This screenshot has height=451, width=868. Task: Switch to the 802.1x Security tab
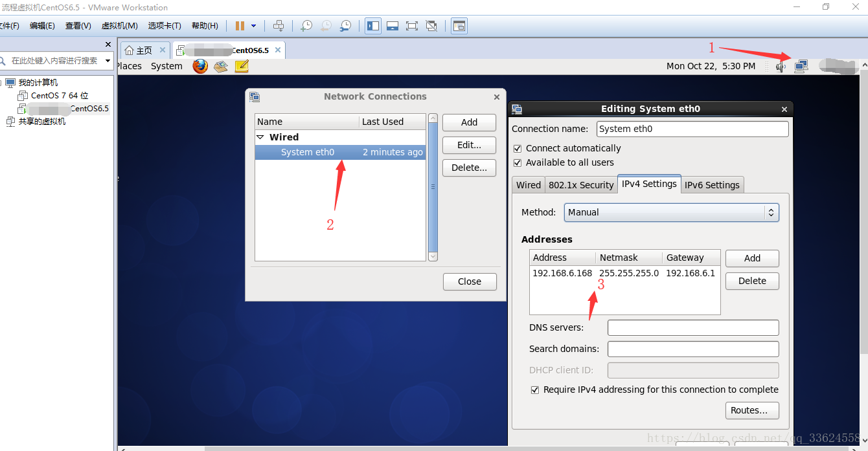[581, 185]
